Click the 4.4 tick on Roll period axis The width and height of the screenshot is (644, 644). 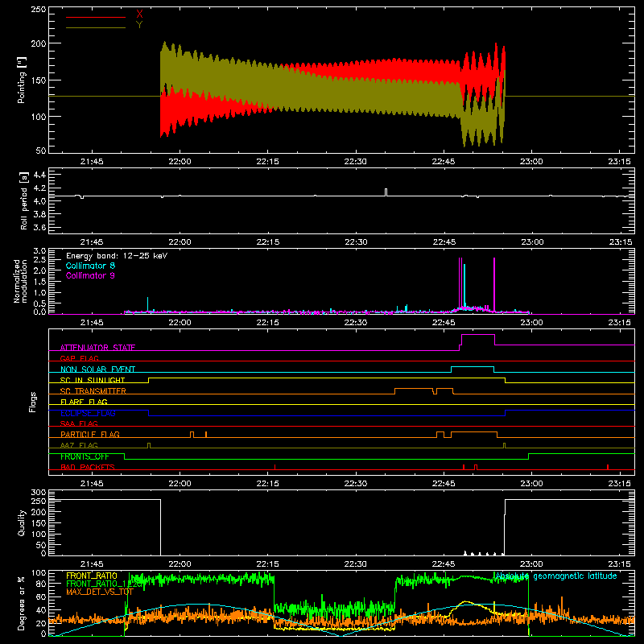click(39, 175)
